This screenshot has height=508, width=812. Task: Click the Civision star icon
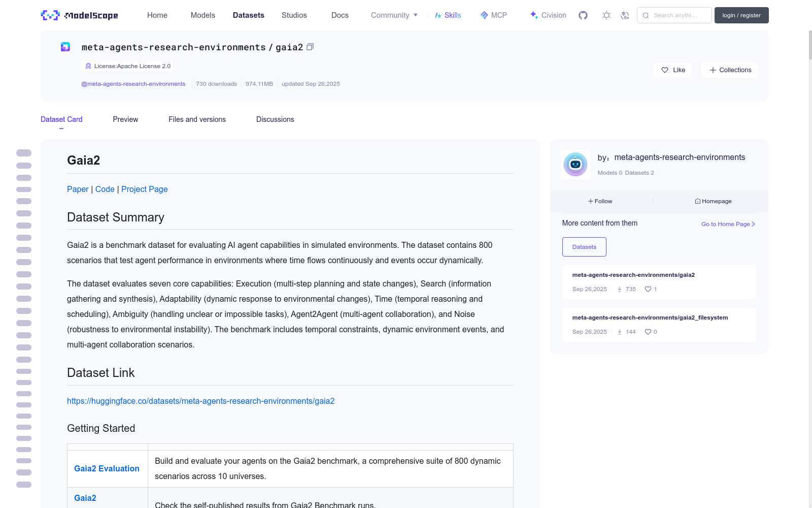(534, 15)
